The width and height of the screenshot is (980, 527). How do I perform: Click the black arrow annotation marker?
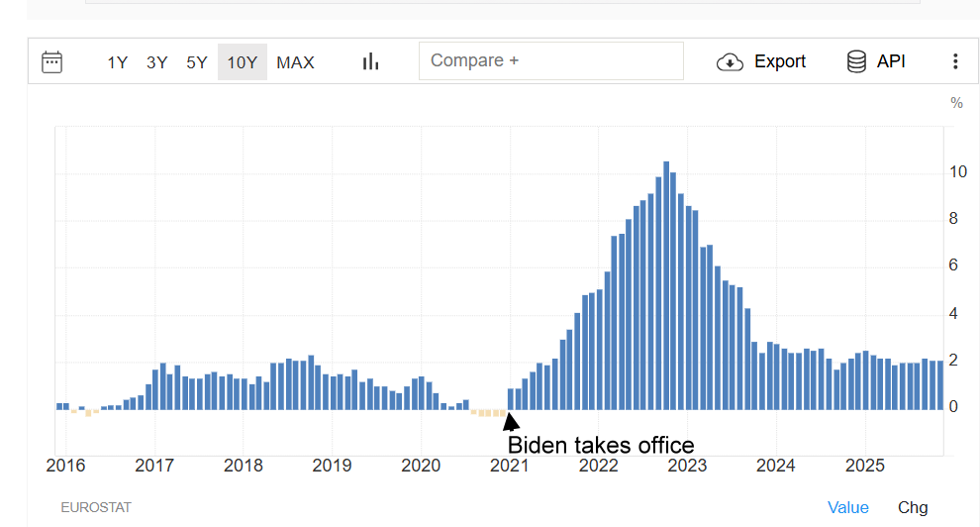511,421
